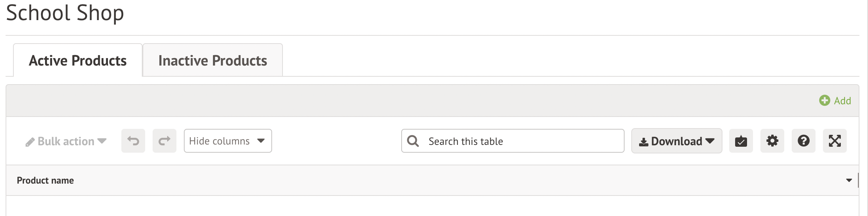Click the magnifying glass search icon

[413, 141]
